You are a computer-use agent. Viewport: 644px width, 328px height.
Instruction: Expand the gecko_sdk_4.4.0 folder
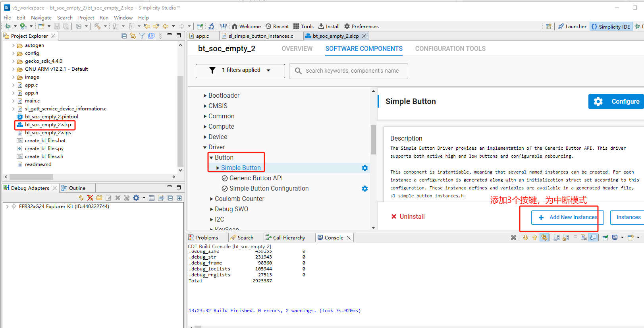pos(13,61)
